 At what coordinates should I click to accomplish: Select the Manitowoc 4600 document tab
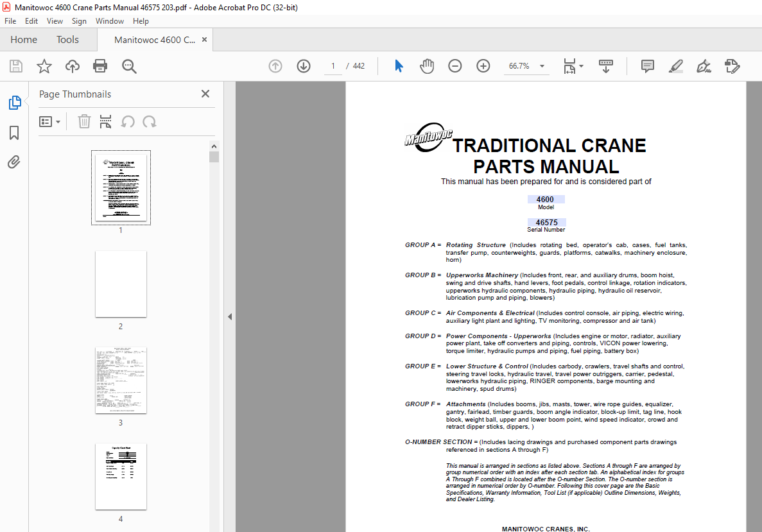click(155, 40)
